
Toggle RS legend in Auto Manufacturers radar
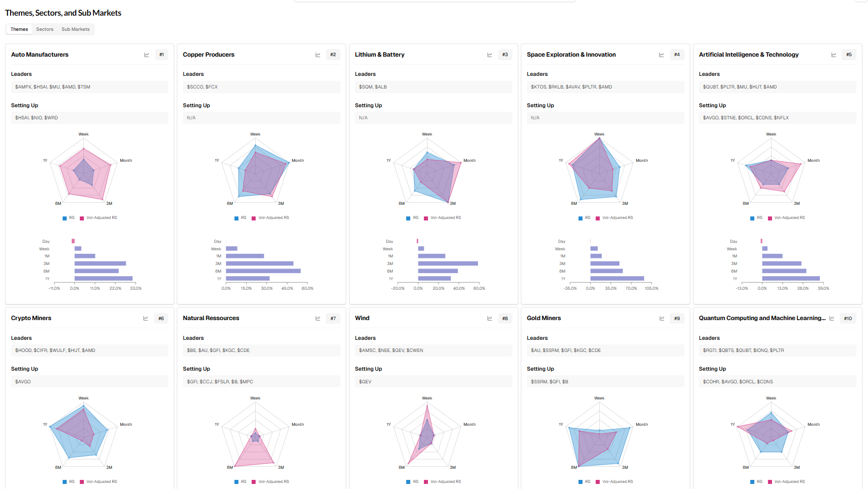pos(69,218)
